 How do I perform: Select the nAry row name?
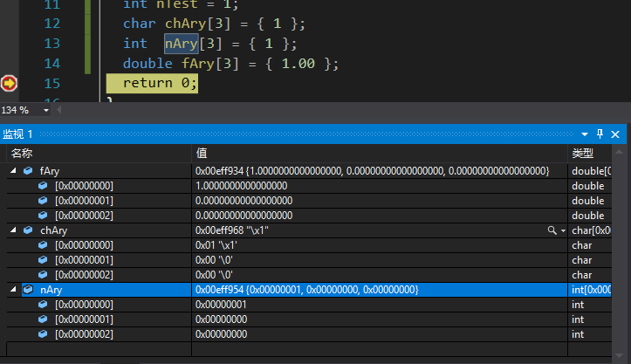(51, 290)
